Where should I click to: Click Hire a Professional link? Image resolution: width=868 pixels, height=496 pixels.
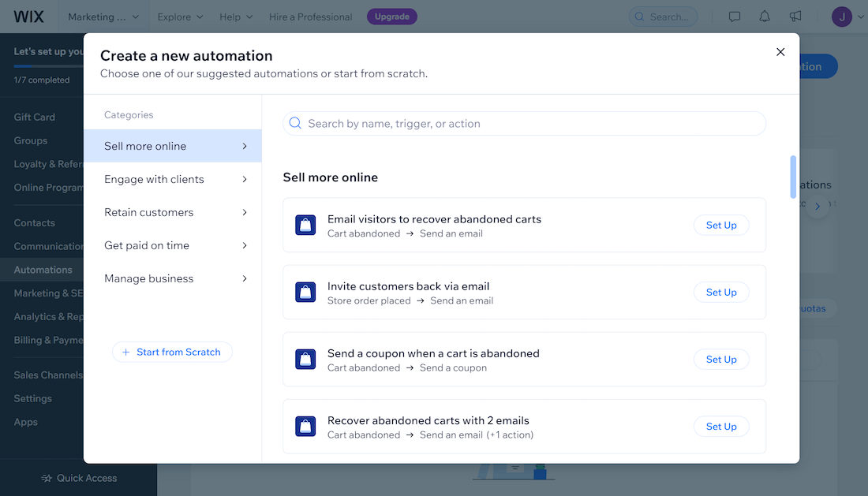311,17
